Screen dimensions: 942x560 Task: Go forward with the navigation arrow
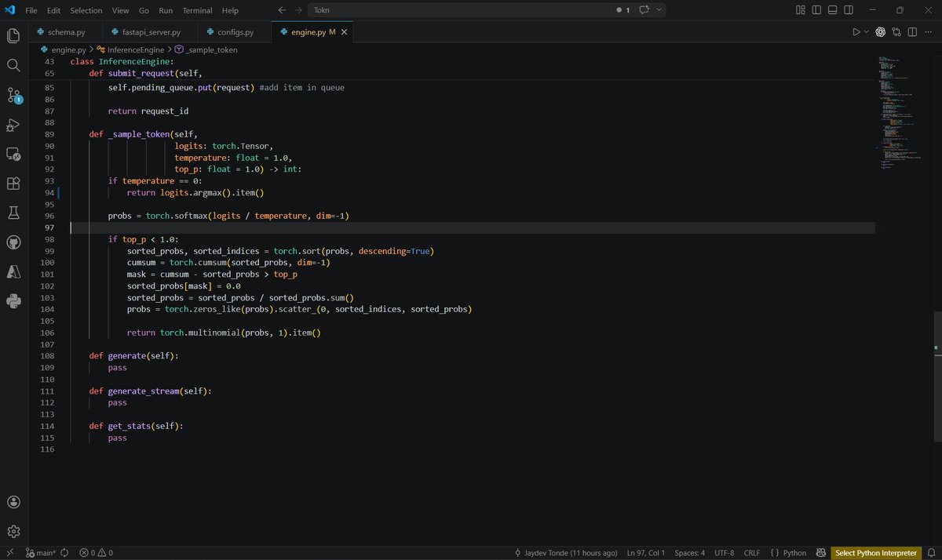tap(298, 10)
